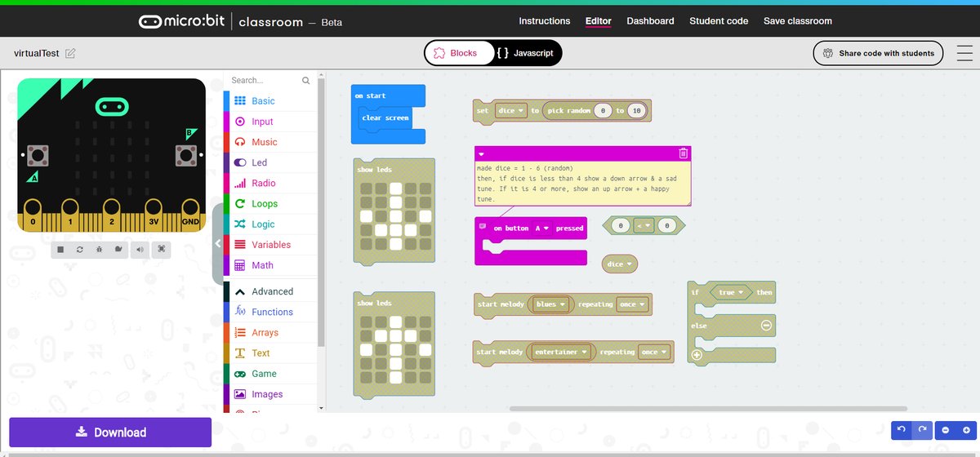The height and width of the screenshot is (457, 980).
Task: Click the pencil icon beside virtualTest
Action: coord(70,53)
